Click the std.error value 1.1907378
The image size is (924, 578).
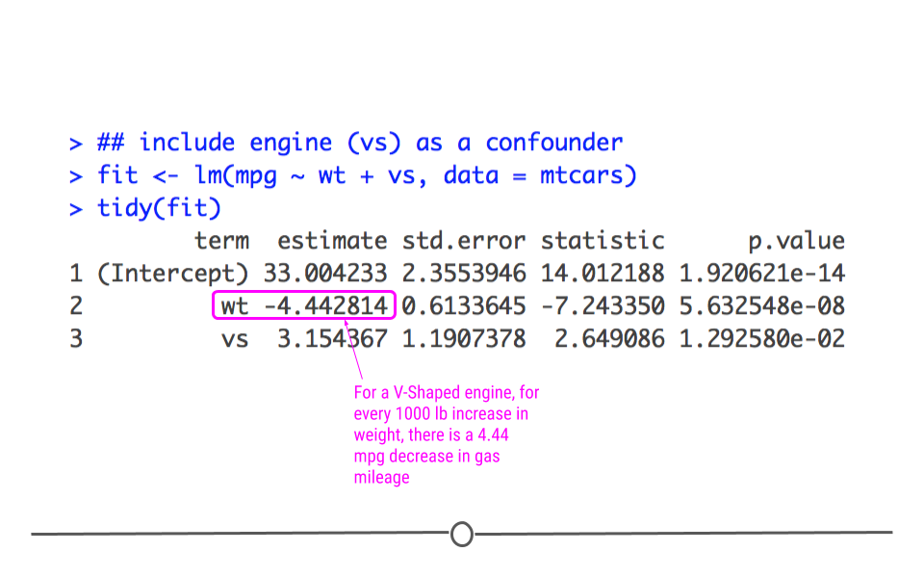coord(464,339)
